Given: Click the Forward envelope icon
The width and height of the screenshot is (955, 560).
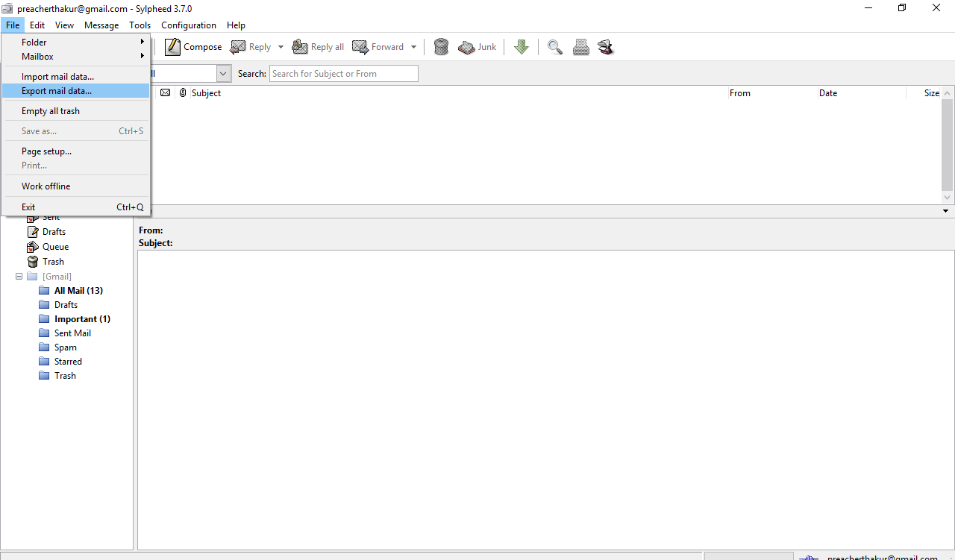Looking at the screenshot, I should click(360, 47).
